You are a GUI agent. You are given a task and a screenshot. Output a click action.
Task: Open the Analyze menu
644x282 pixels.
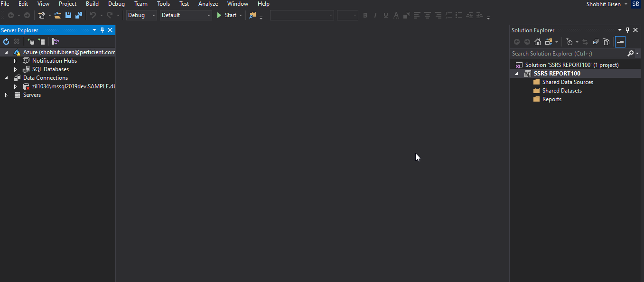point(208,4)
